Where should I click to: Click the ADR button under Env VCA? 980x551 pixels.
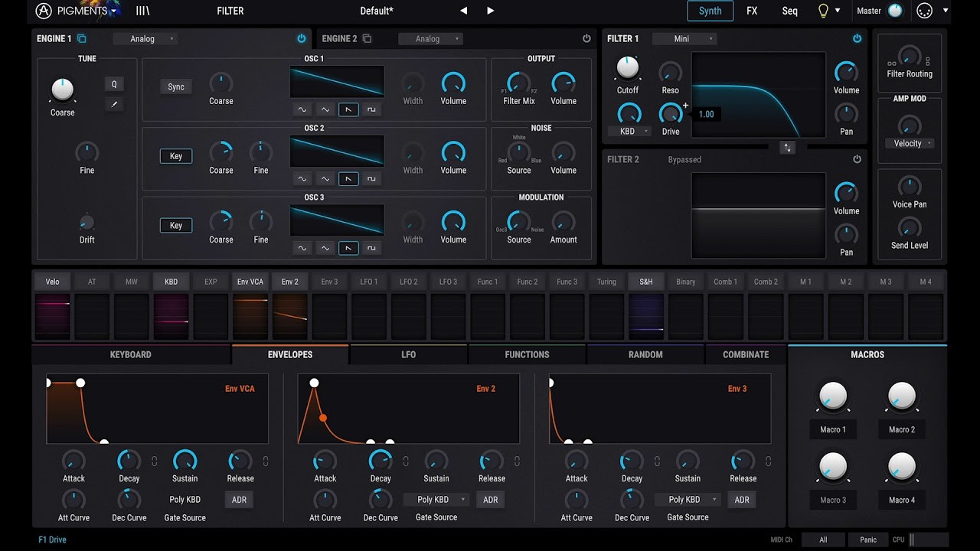pos(240,500)
